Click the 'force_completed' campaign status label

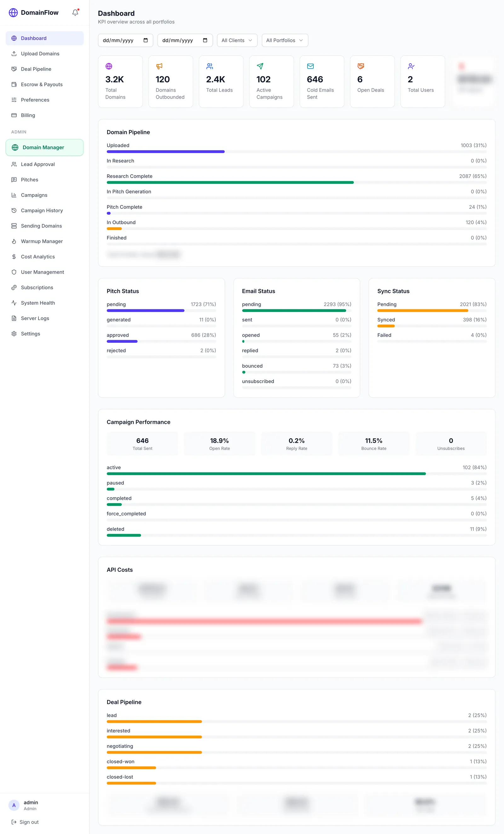point(126,514)
